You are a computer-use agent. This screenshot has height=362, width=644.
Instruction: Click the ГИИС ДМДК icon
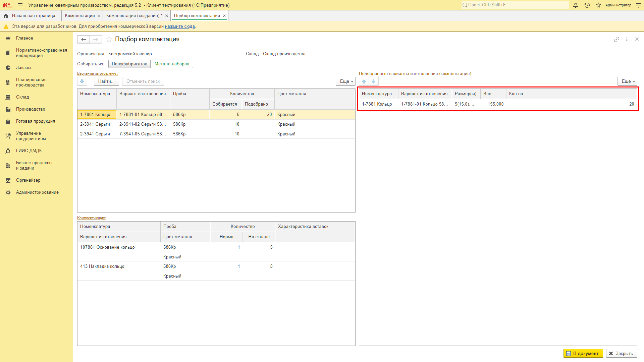coord(8,151)
